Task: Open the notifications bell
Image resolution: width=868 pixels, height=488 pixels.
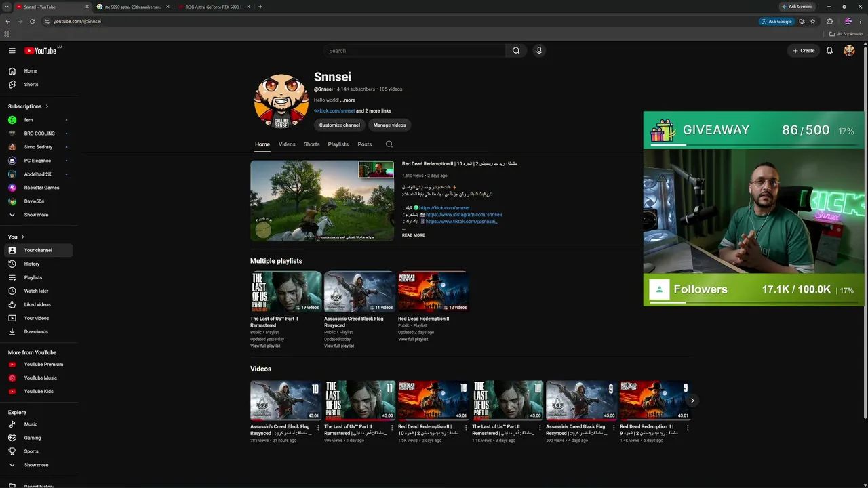Action: 829,51
